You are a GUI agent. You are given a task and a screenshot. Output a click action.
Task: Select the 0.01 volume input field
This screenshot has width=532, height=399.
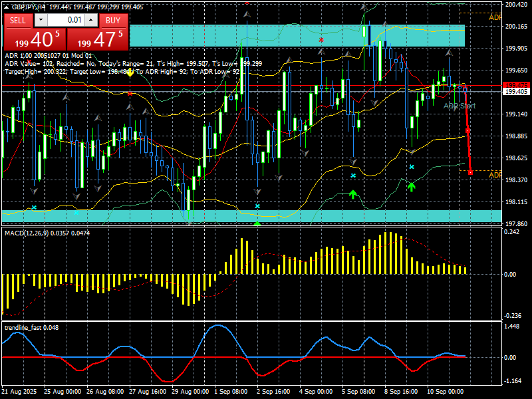click(66, 20)
